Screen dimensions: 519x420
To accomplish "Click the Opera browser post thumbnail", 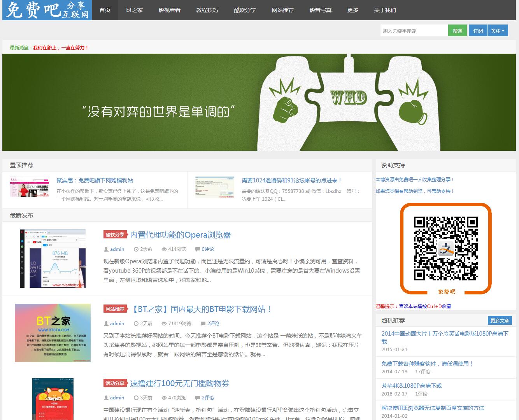I will point(53,259).
